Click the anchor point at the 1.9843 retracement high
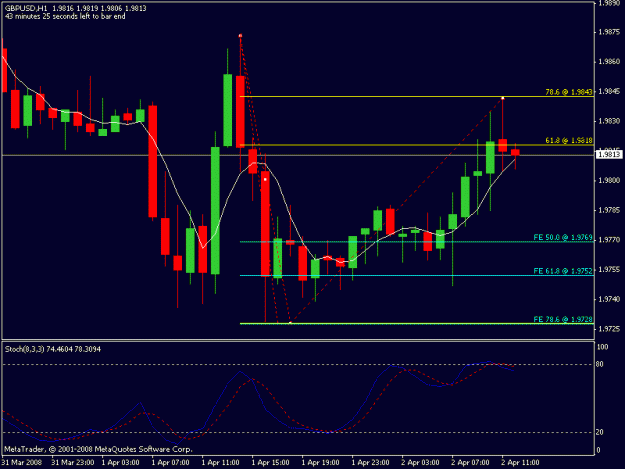Image resolution: width=625 pixels, height=469 pixels. tap(503, 98)
